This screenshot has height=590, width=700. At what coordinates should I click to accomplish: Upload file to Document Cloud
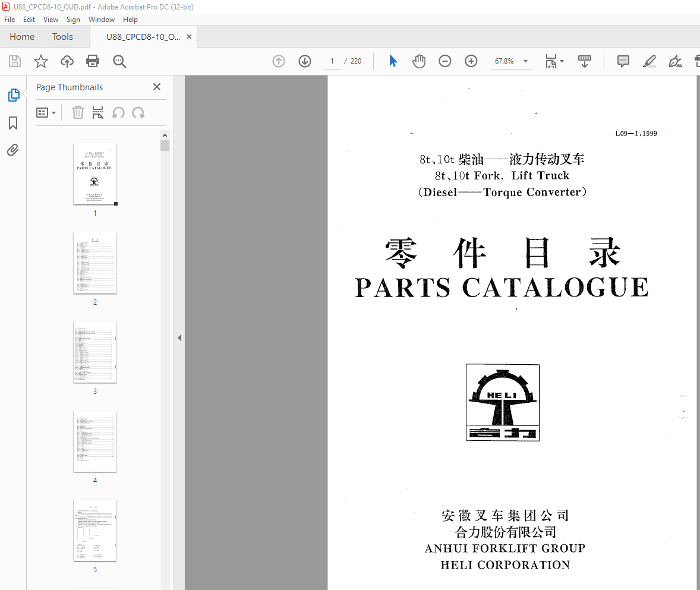67,61
